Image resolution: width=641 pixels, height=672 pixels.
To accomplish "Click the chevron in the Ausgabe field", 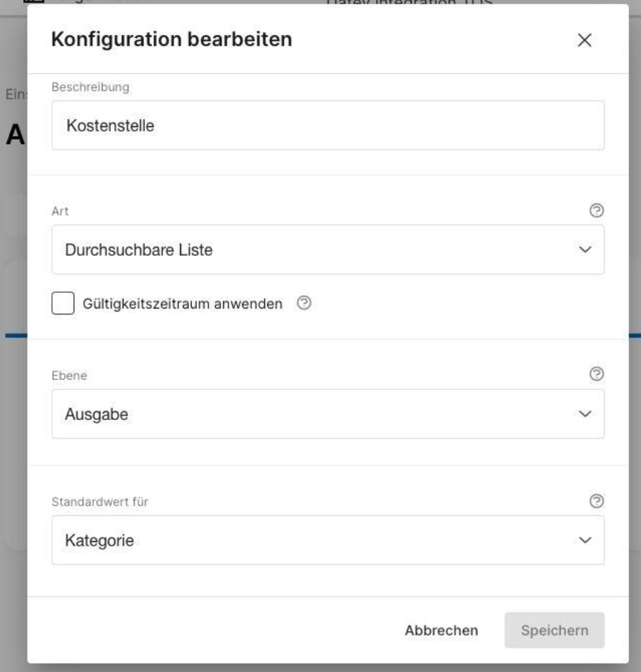I will 584,413.
